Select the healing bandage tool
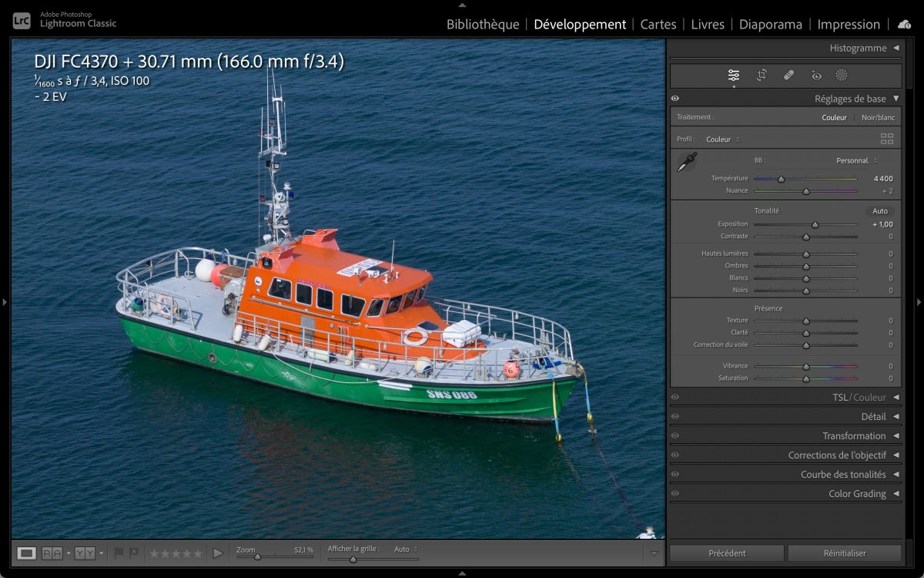Image resolution: width=924 pixels, height=578 pixels. pos(788,76)
